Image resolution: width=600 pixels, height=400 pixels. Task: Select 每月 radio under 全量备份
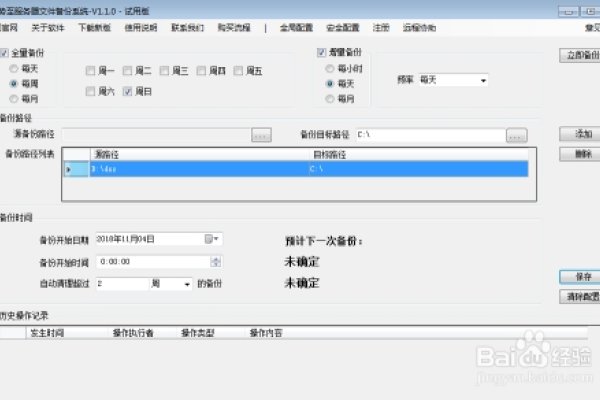(14, 99)
